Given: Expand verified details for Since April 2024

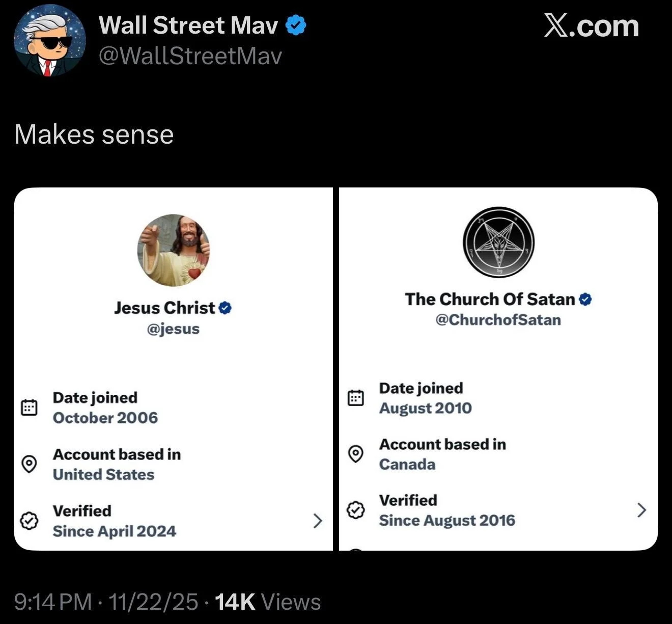Looking at the screenshot, I should point(318,521).
